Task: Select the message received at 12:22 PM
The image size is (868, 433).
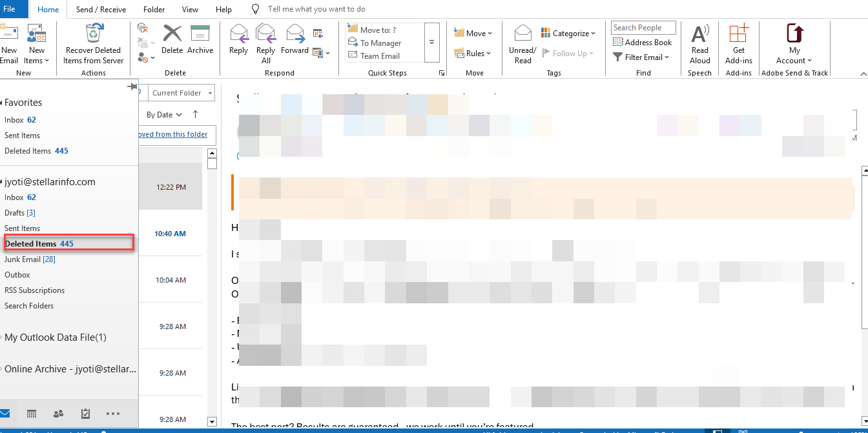Action: point(170,187)
